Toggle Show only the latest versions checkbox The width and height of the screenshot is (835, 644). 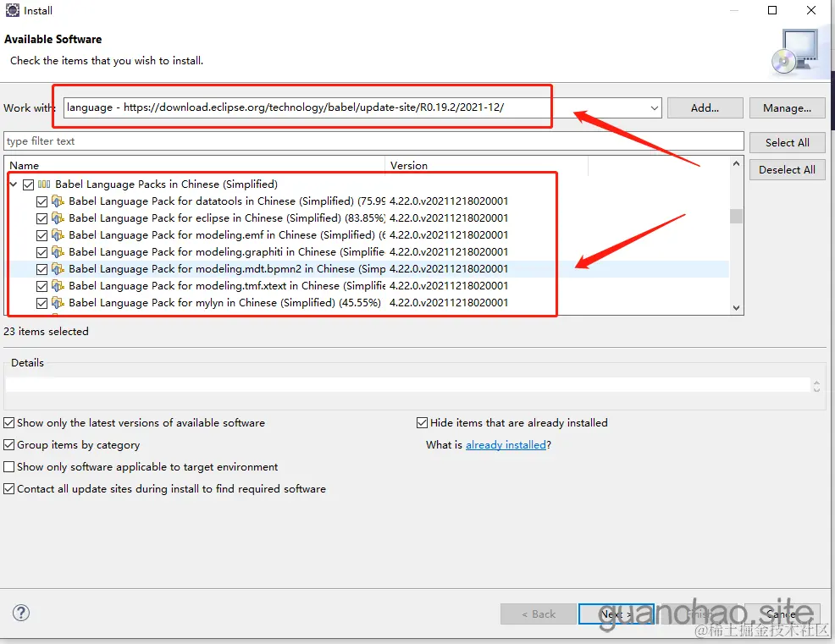click(x=9, y=423)
